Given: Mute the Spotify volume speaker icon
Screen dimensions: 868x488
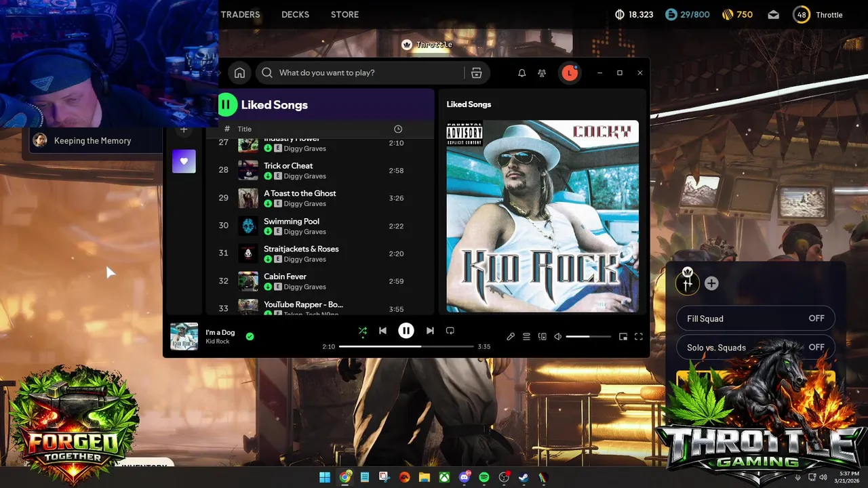Looking at the screenshot, I should (557, 336).
